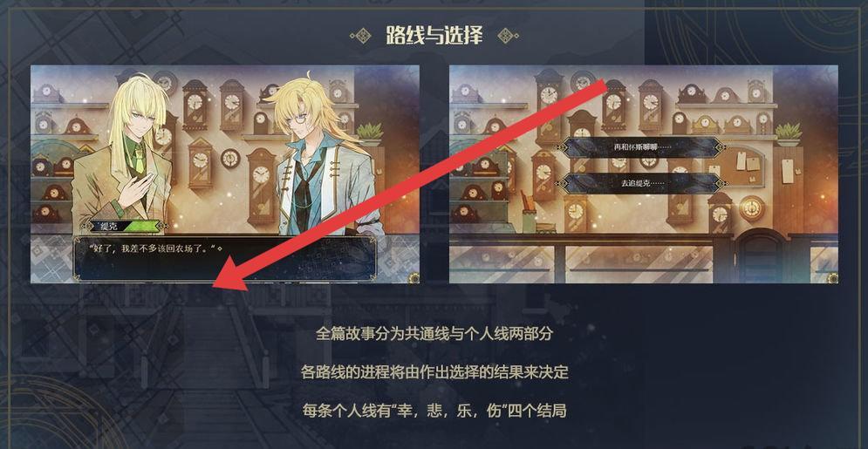The height and width of the screenshot is (449, 868).
Task: Click the small diamond after the dialogue line
Action: tap(221, 248)
